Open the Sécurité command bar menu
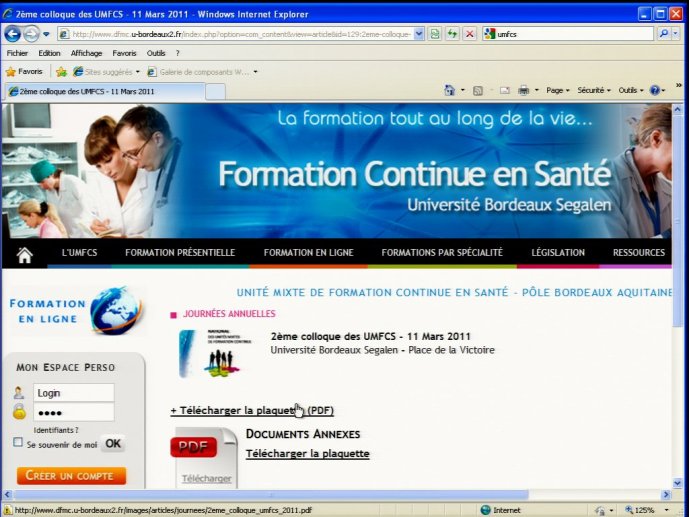Image resolution: width=689 pixels, height=517 pixels. click(594, 90)
